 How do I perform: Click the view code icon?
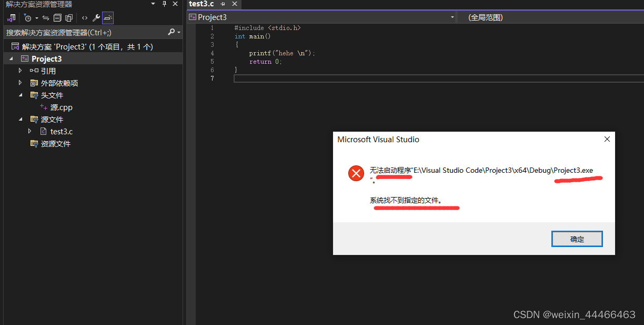[84, 17]
